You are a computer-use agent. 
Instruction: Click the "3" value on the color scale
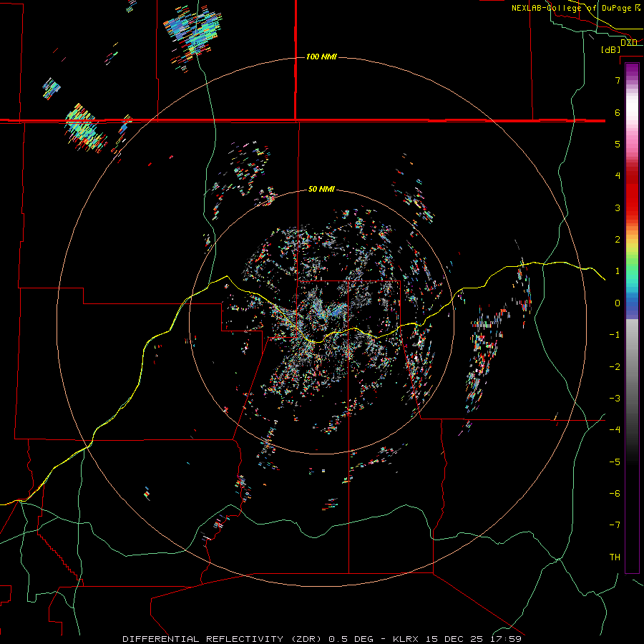point(618,208)
